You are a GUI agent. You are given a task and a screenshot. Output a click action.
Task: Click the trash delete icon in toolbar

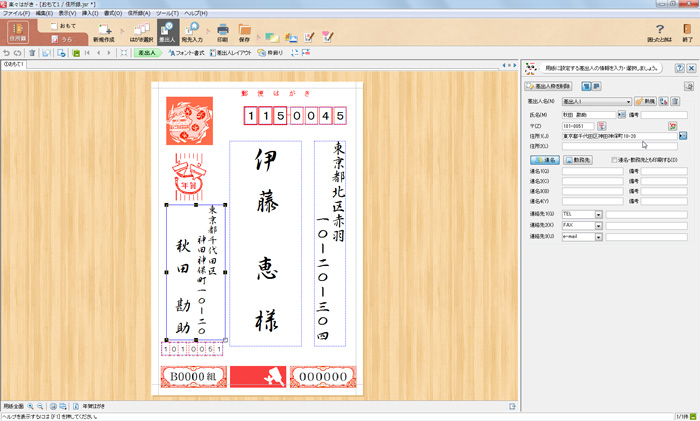pos(32,52)
